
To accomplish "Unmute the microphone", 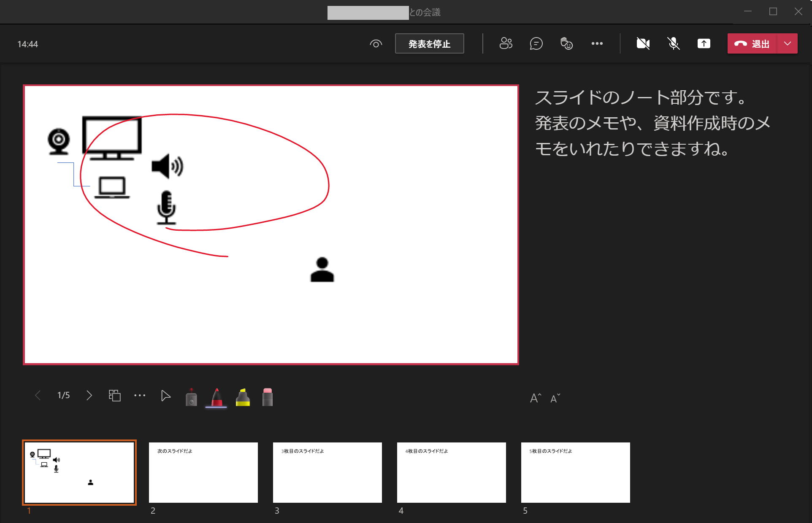I will (x=673, y=43).
